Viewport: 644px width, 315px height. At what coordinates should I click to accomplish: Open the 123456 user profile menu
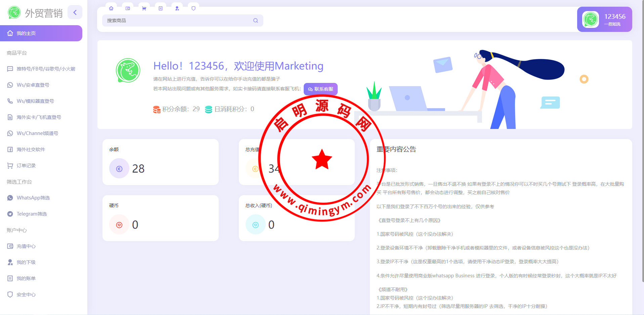click(x=604, y=19)
